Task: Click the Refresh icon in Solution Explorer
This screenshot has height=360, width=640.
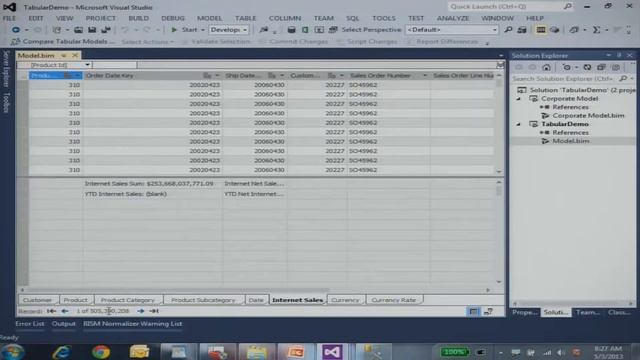Action: coord(587,67)
